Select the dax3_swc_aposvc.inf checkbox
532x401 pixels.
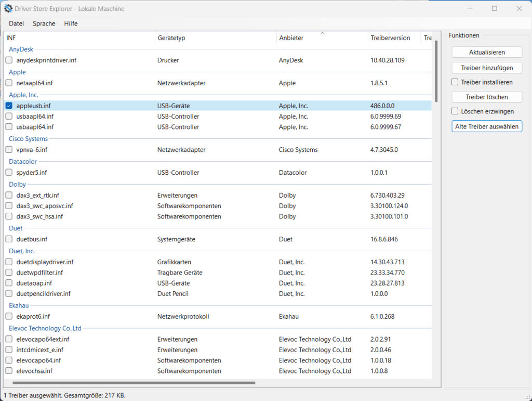pyautogui.click(x=9, y=206)
